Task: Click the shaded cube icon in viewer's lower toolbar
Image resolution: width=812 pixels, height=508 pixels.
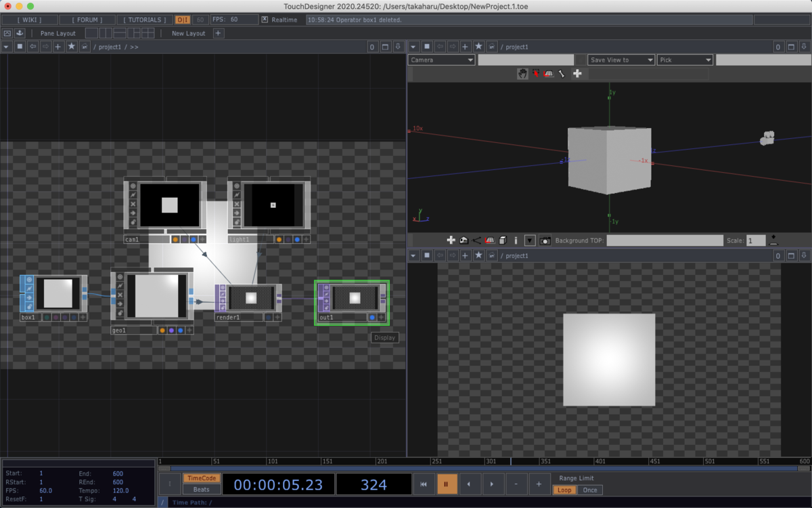Action: tap(503, 240)
